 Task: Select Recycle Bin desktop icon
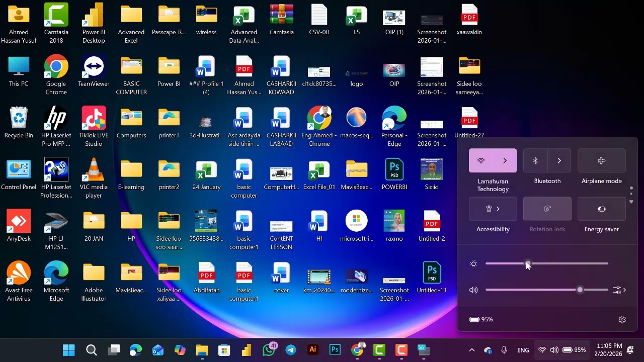click(19, 123)
